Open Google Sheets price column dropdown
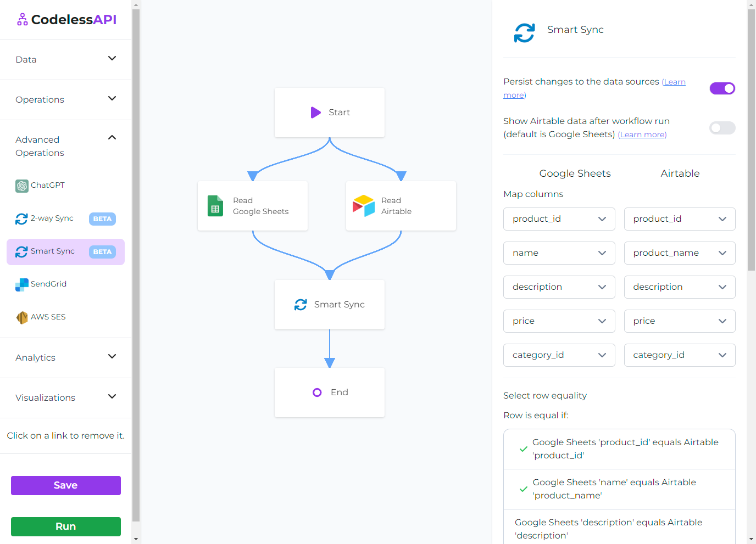756x544 pixels. pyautogui.click(x=559, y=321)
